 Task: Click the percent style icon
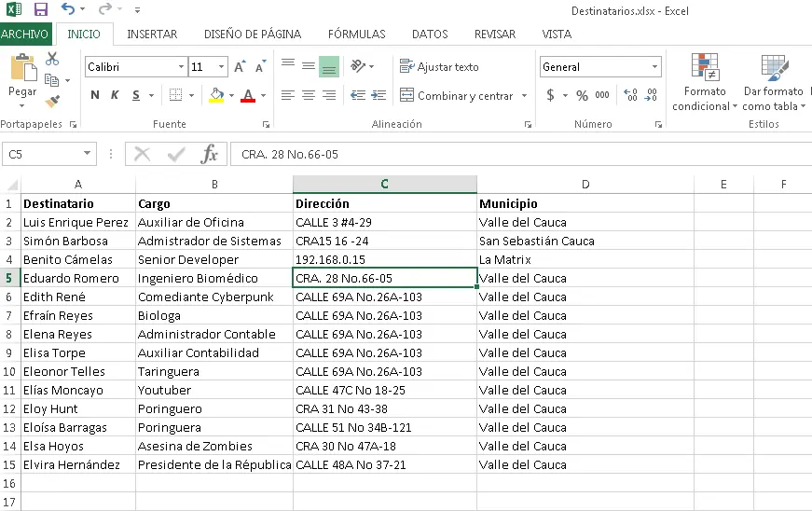[x=582, y=95]
